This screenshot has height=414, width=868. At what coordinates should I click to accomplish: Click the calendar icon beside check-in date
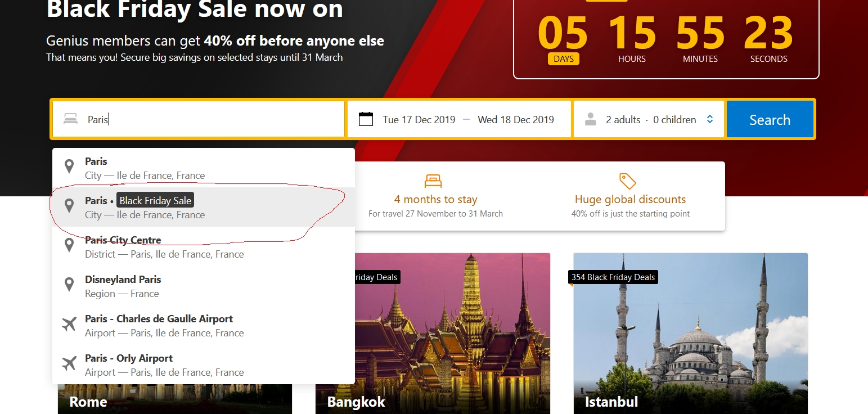pos(366,119)
